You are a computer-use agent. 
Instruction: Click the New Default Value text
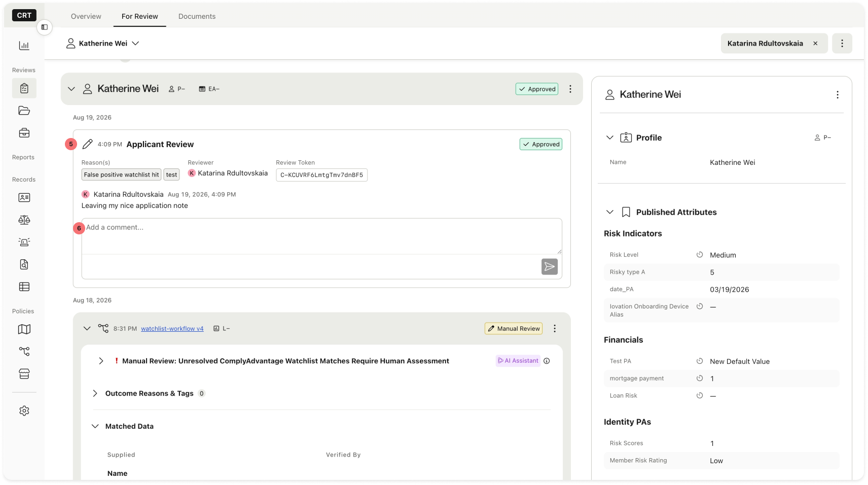click(x=739, y=362)
